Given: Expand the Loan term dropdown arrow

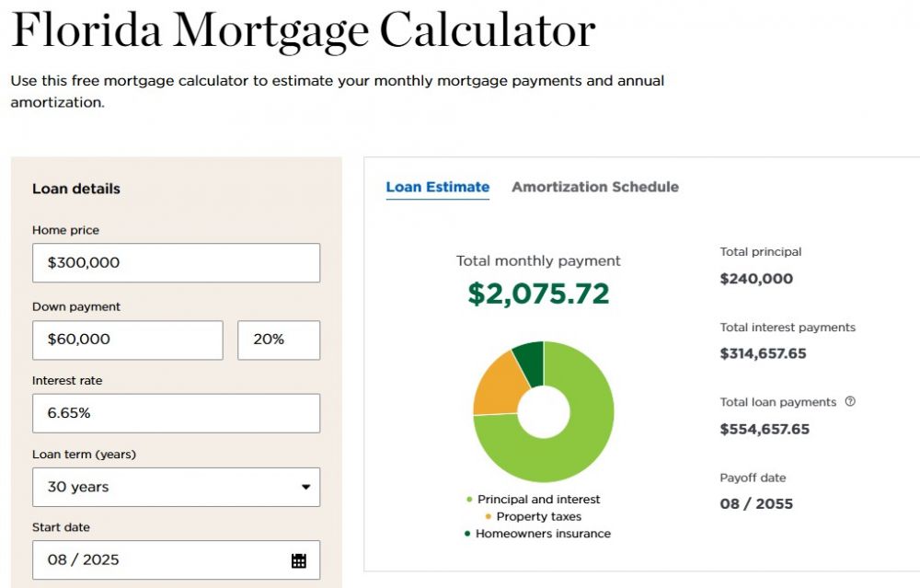Looking at the screenshot, I should pyautogui.click(x=305, y=487).
